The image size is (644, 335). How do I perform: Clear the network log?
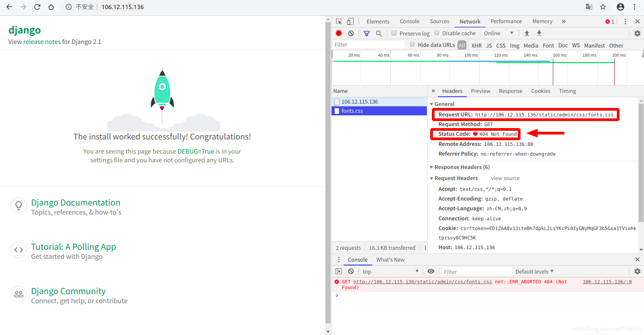[351, 33]
